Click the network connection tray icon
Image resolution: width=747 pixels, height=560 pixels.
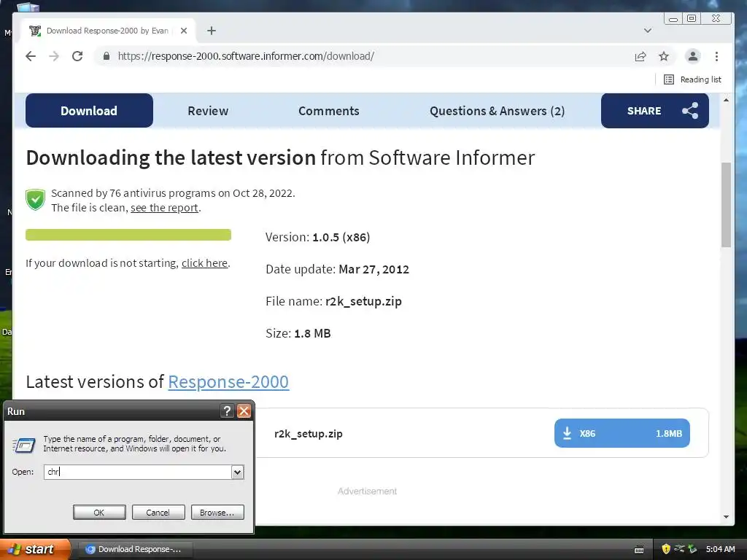click(679, 548)
